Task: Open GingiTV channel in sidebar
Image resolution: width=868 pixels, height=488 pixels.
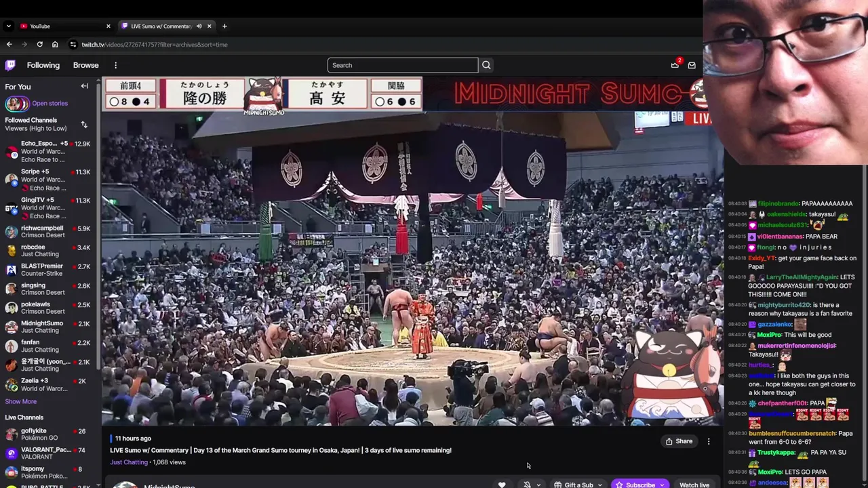Action: pyautogui.click(x=47, y=207)
